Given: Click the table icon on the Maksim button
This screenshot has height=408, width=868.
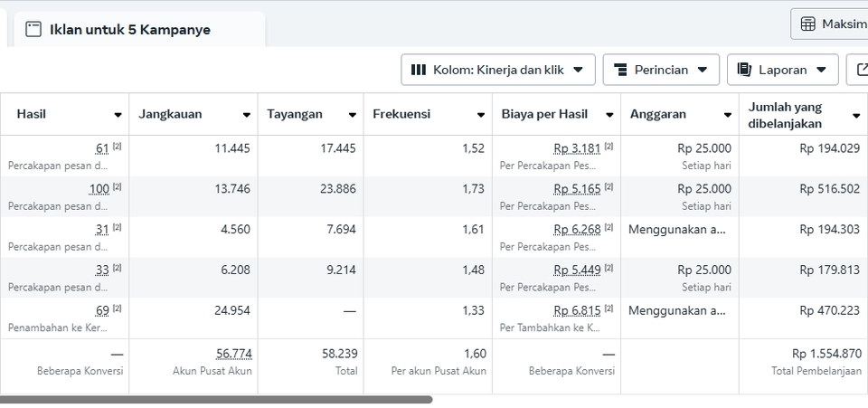Looking at the screenshot, I should coord(808,24).
